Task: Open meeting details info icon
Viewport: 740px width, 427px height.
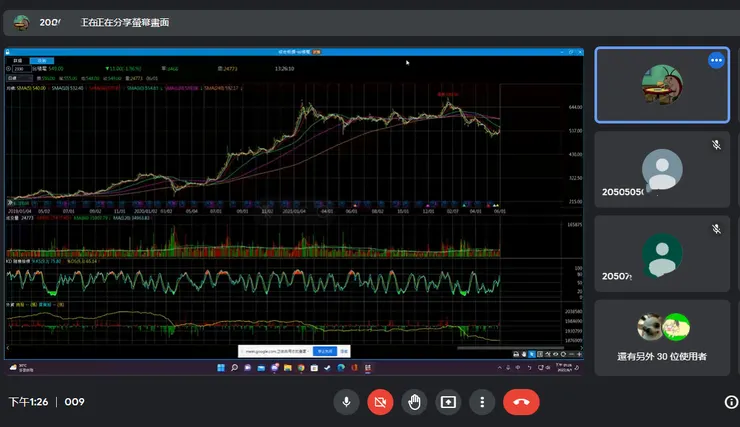Action: tap(731, 402)
